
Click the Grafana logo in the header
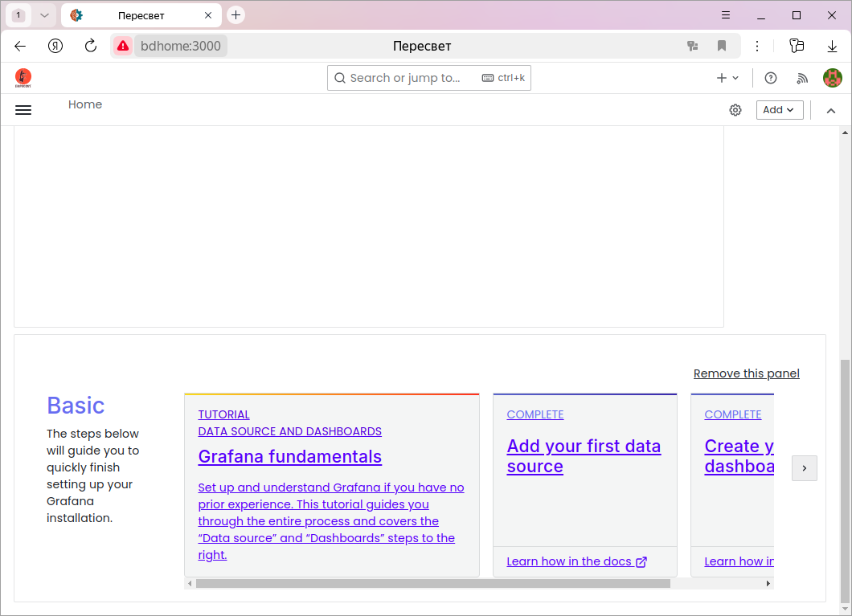click(x=23, y=78)
